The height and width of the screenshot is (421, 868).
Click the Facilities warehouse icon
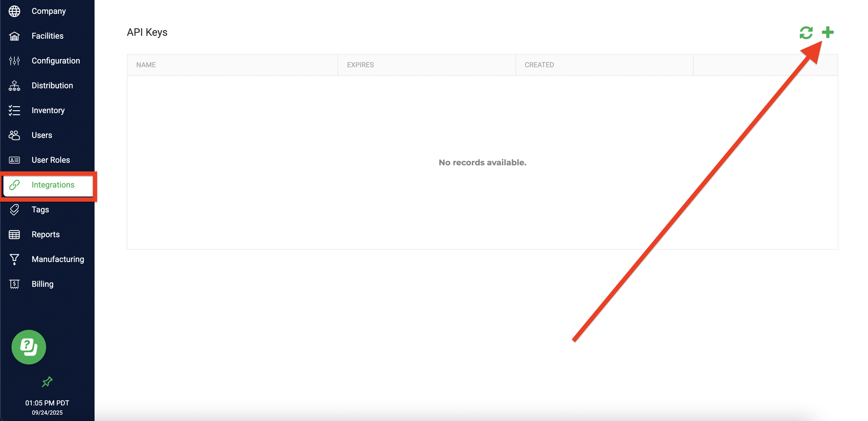pyautogui.click(x=14, y=36)
